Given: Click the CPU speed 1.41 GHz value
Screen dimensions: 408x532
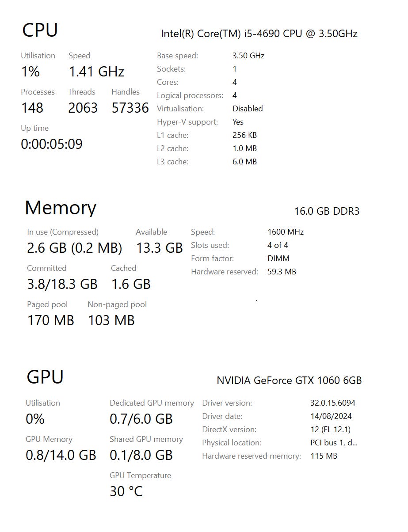Looking at the screenshot, I should click(x=96, y=72).
